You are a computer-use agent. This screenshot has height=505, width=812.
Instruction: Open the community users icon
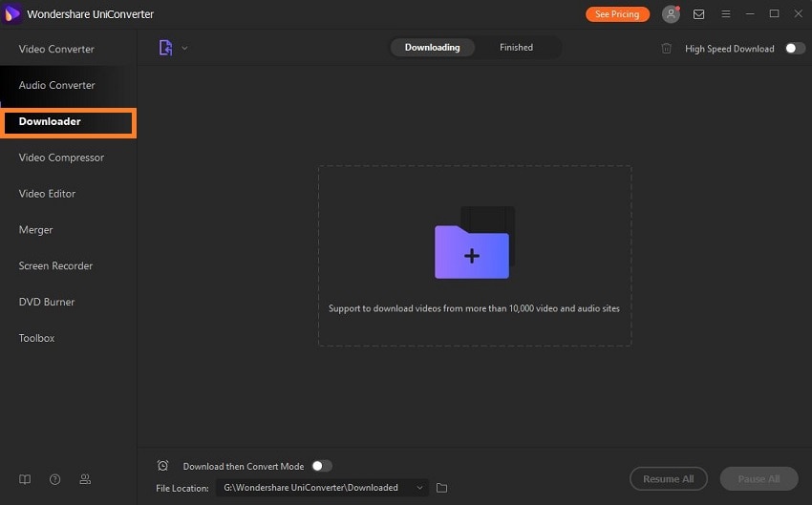pos(85,479)
